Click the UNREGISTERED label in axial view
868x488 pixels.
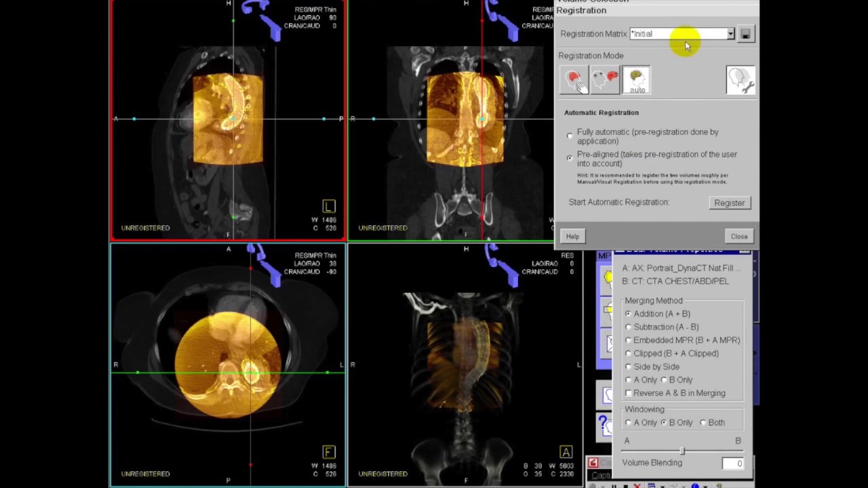[145, 474]
